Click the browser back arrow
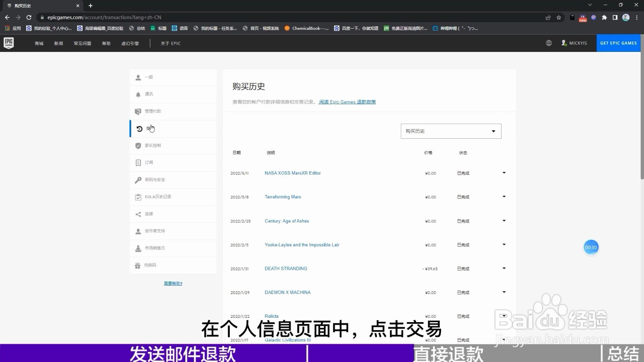 tap(7, 17)
